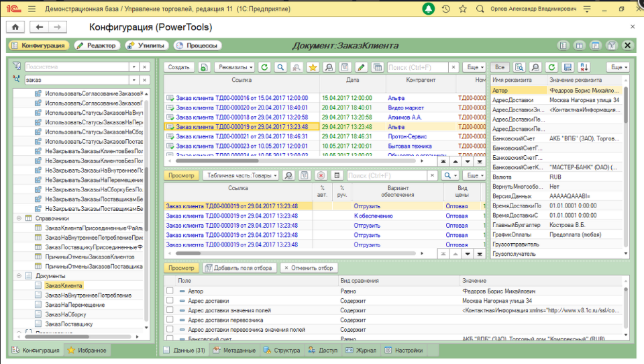644x364 pixels.
Task: Click the Создать button
Action: coord(178,67)
